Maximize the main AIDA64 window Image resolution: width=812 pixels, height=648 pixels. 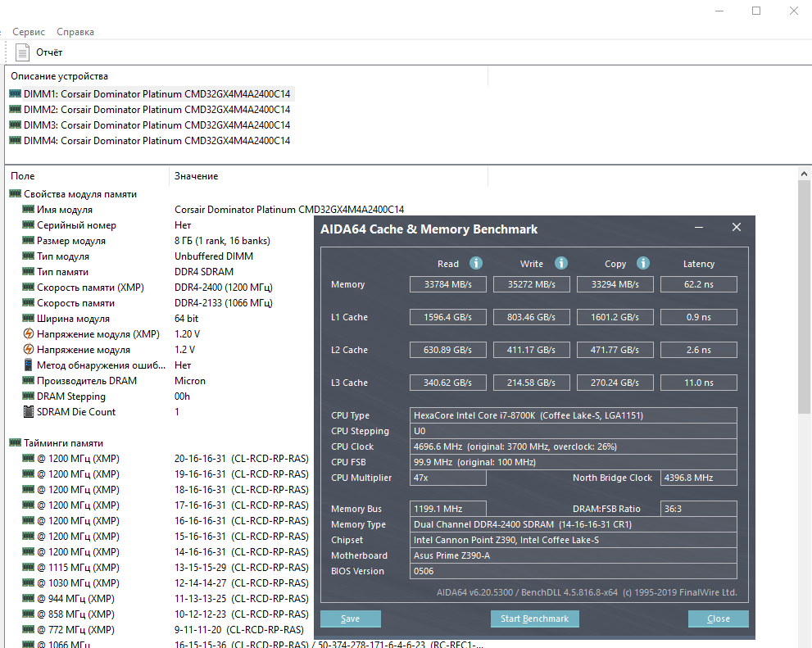coord(756,11)
